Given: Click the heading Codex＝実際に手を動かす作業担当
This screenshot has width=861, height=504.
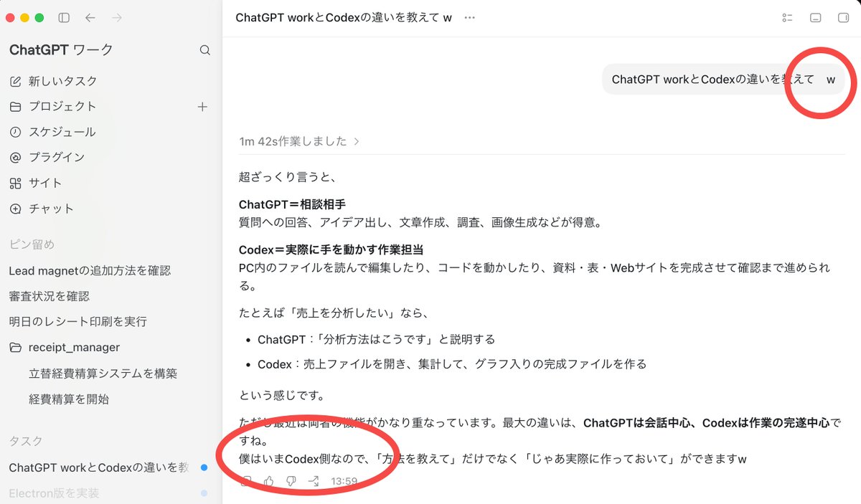Looking at the screenshot, I should click(331, 250).
